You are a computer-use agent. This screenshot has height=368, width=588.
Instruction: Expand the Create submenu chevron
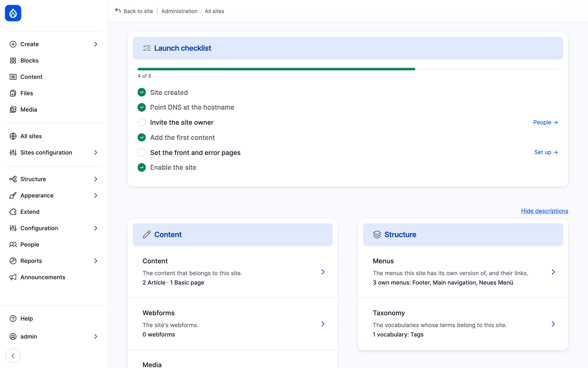pyautogui.click(x=96, y=44)
